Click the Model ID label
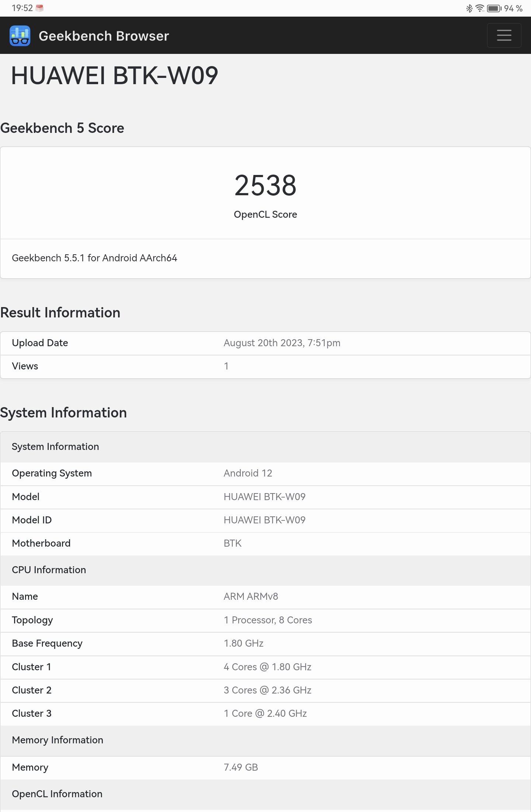The image size is (531, 812). click(32, 520)
